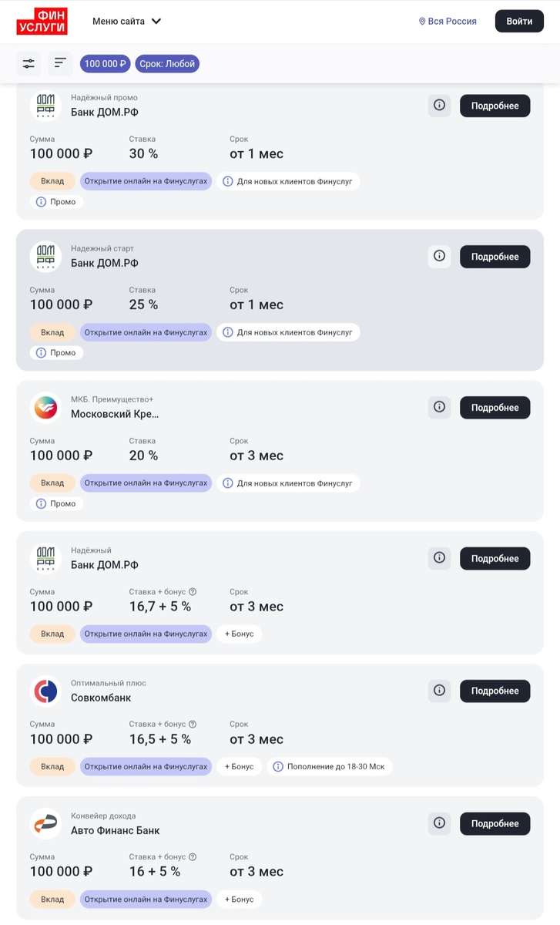This screenshot has width=560, height=925.
Task: Click the + Бонус tag on Авто Финанс Банк
Action: click(239, 900)
